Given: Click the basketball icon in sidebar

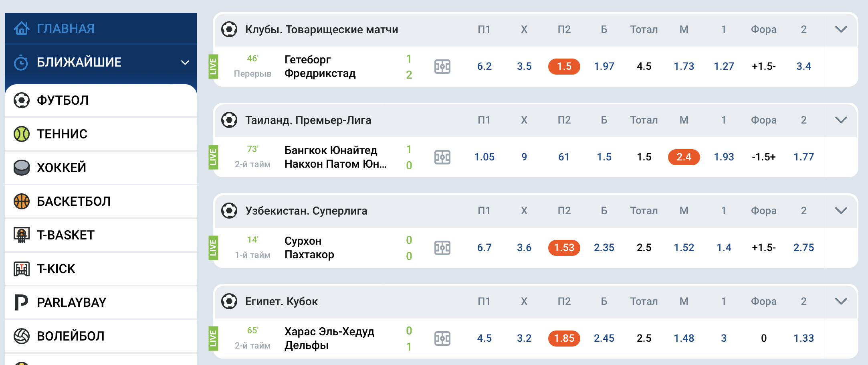Looking at the screenshot, I should click(x=22, y=201).
